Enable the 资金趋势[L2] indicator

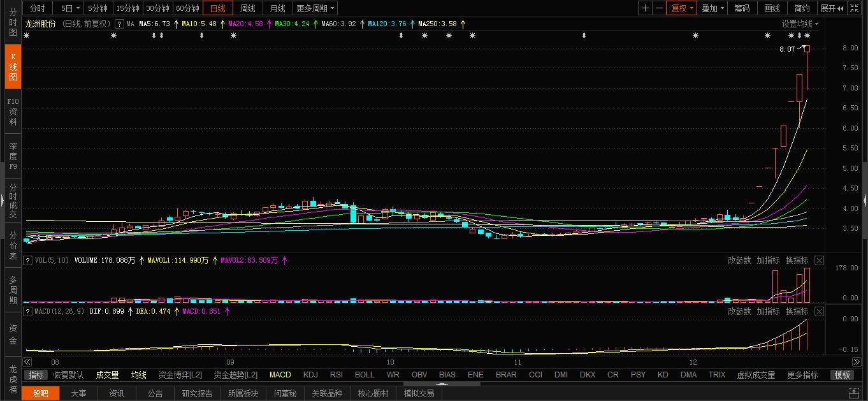pos(236,375)
